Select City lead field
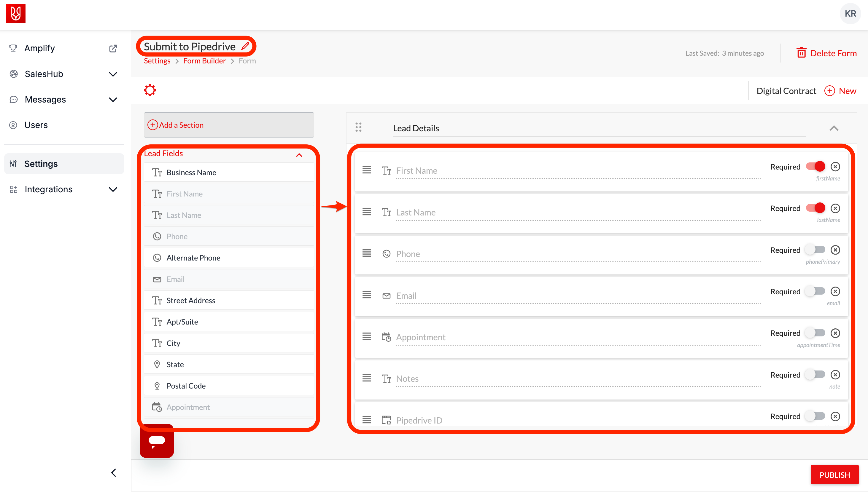The height and width of the screenshot is (492, 868). (229, 343)
